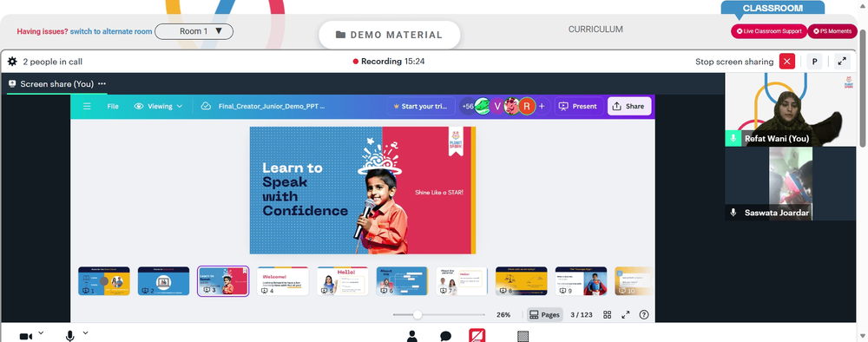The image size is (868, 342).
Task: Open grid view of pages
Action: click(608, 315)
